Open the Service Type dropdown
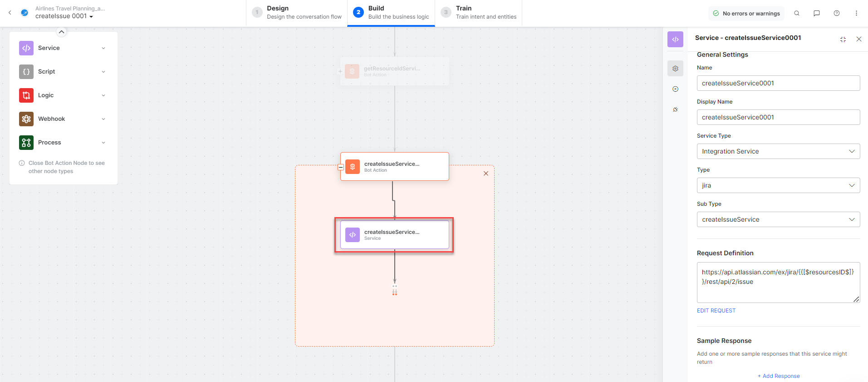The height and width of the screenshot is (382, 868). point(778,151)
